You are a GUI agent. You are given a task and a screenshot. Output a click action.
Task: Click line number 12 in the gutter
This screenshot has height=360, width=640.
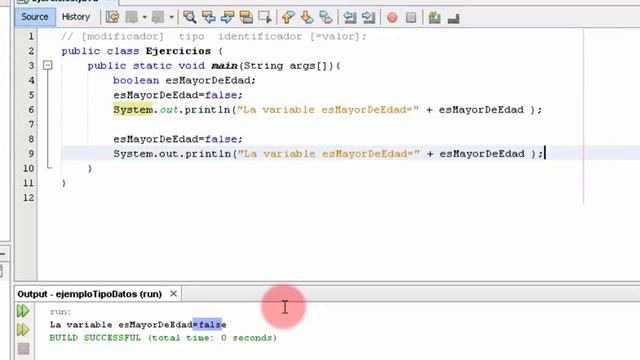pyautogui.click(x=29, y=198)
